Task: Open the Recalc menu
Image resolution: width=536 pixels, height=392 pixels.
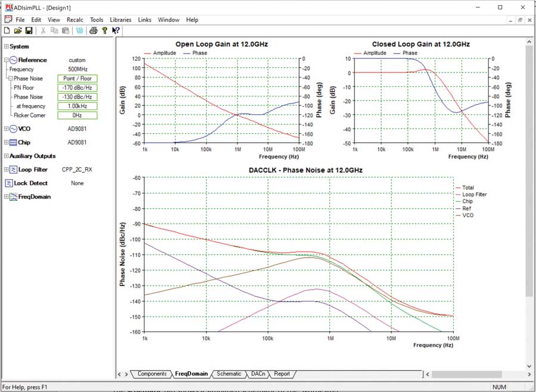Action: pyautogui.click(x=75, y=20)
